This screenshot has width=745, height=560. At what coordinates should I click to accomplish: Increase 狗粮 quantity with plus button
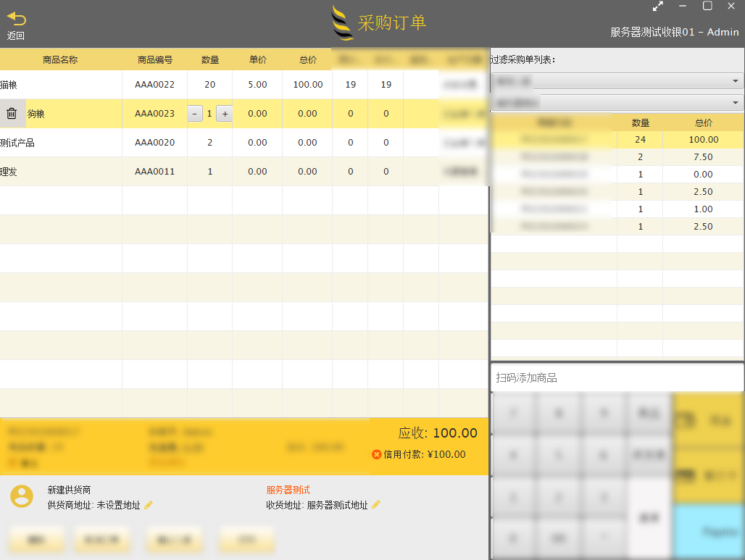(224, 114)
